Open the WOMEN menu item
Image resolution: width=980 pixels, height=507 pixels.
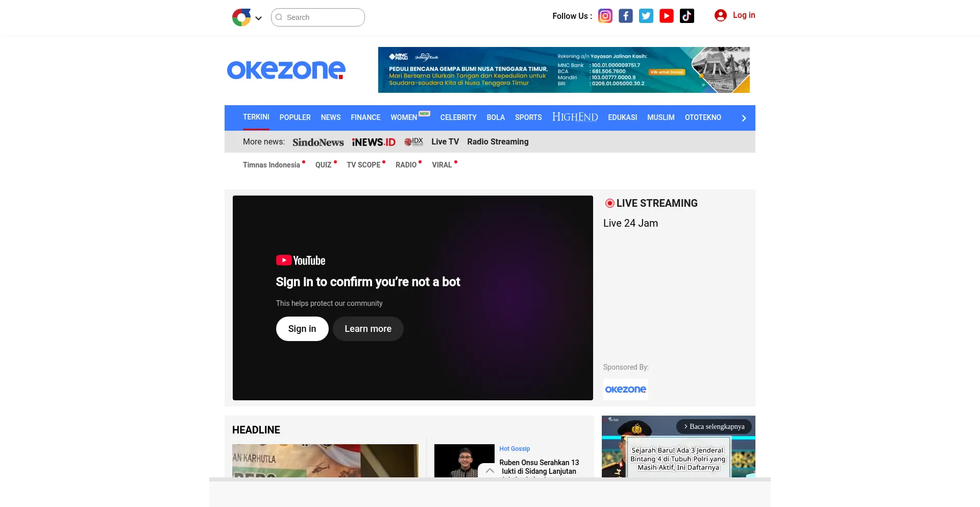(x=404, y=117)
